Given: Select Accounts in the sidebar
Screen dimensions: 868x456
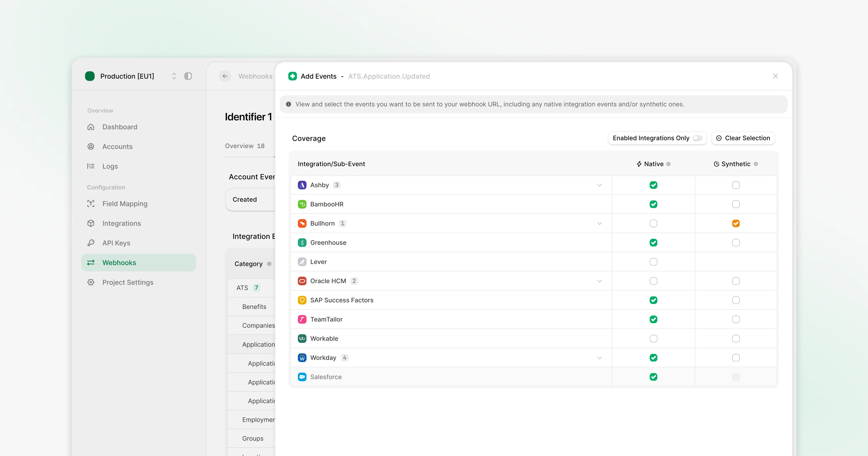Looking at the screenshot, I should [x=117, y=146].
